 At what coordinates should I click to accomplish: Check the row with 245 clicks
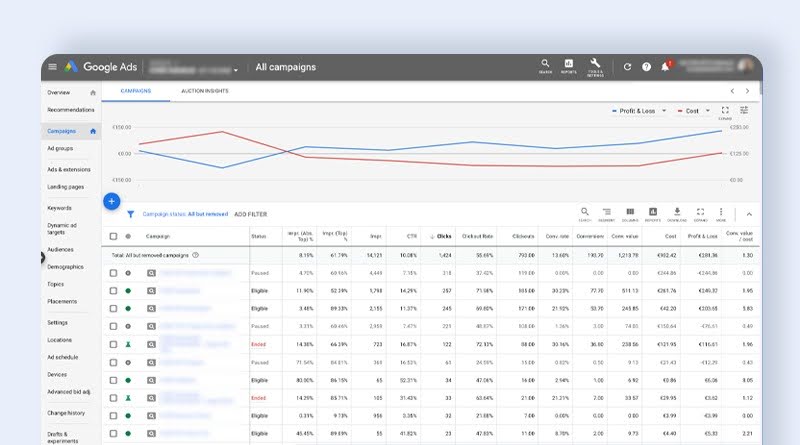[113, 309]
